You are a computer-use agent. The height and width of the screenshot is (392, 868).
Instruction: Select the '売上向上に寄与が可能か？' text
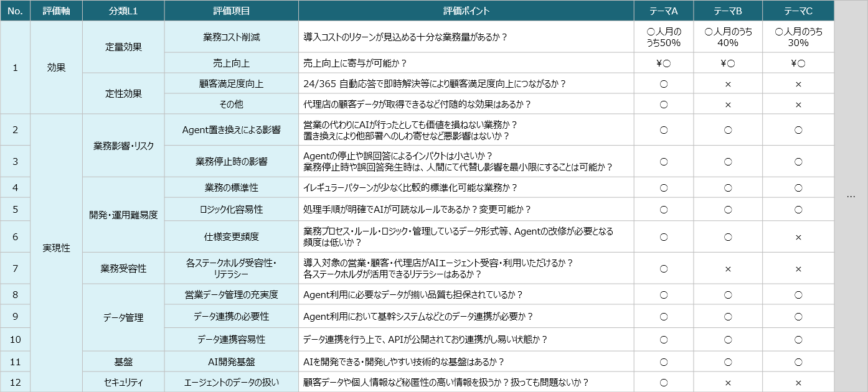pos(355,63)
